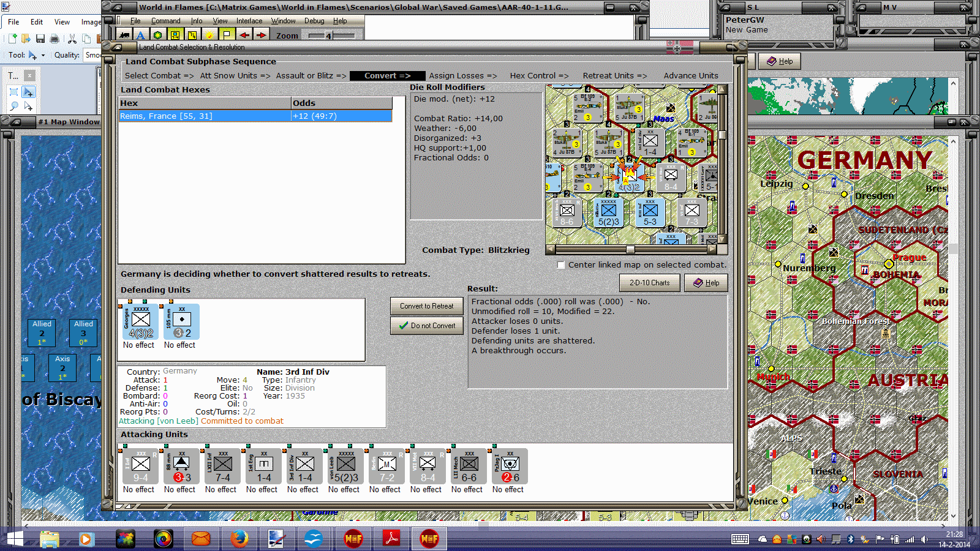Enable Center linked map on selected combat
This screenshot has width=980, height=551.
[x=561, y=265]
